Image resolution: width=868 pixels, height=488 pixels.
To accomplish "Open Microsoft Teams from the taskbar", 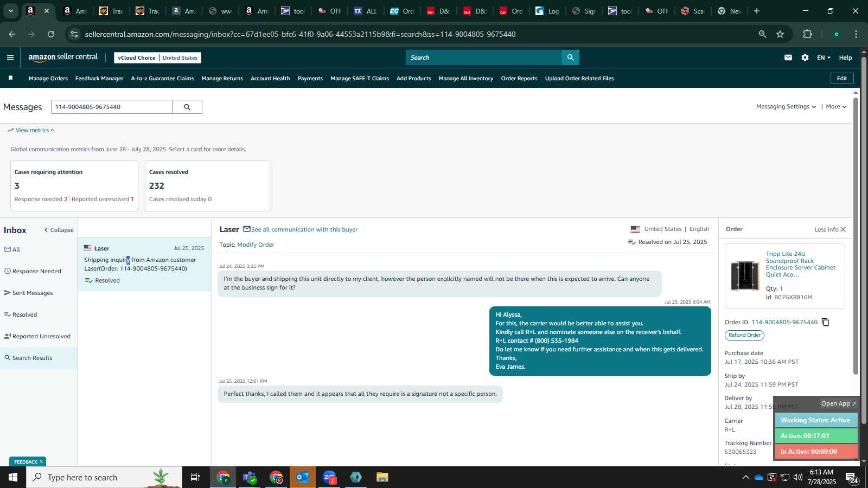I will coord(250,477).
